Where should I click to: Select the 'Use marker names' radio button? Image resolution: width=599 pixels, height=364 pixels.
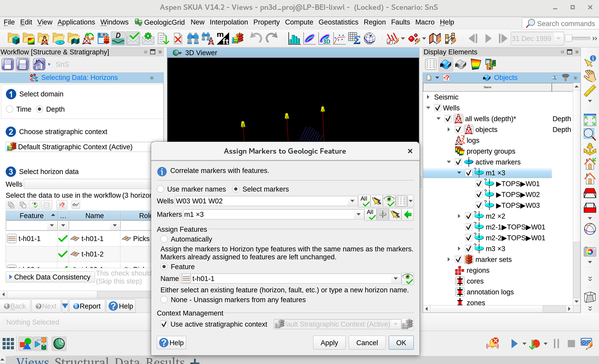click(161, 189)
